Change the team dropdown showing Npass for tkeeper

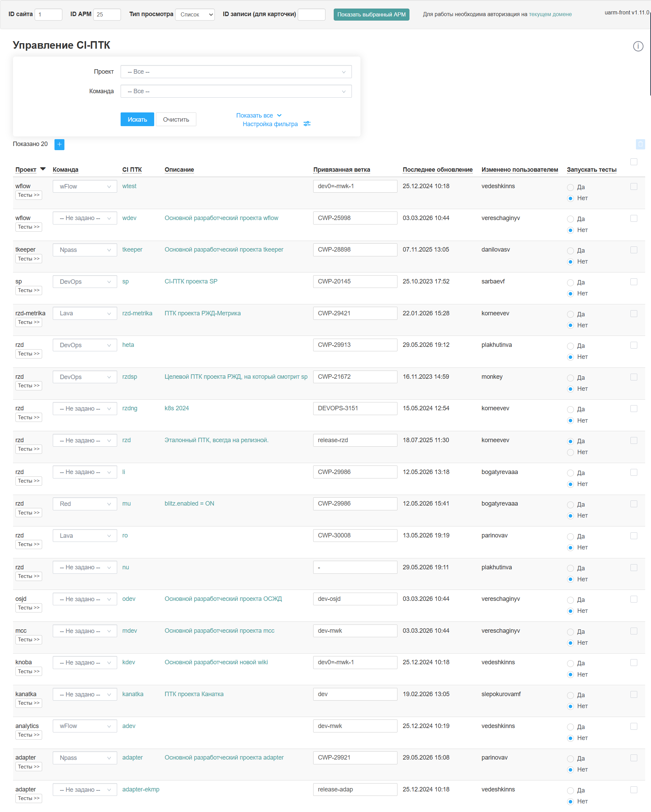pyautogui.click(x=85, y=250)
